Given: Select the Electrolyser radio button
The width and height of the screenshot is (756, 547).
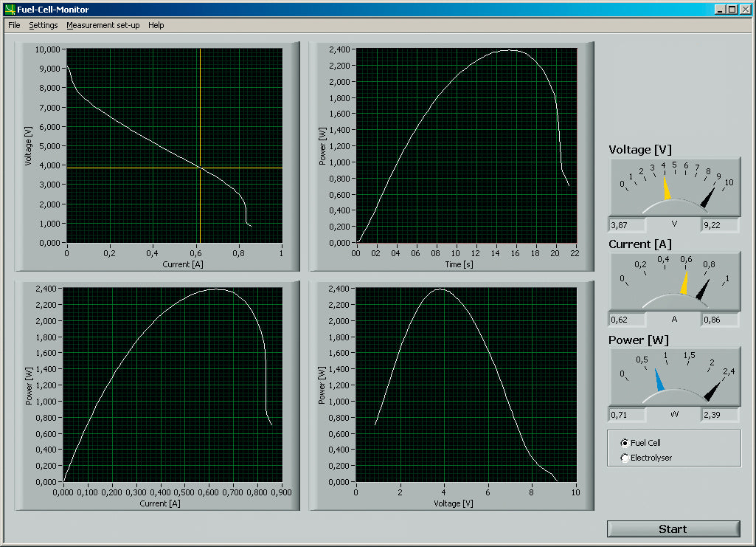Looking at the screenshot, I should (625, 458).
